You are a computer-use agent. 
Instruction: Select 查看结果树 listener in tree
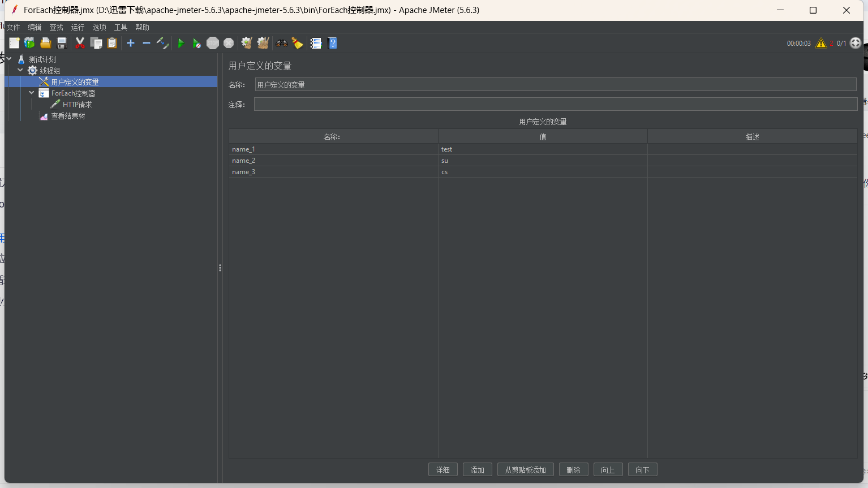[x=68, y=116]
